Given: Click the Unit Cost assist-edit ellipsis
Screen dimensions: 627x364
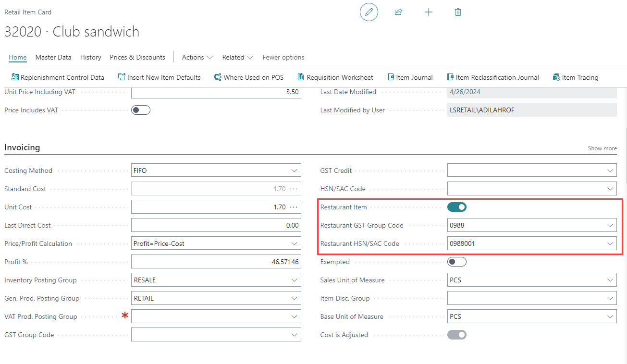Looking at the screenshot, I should tap(294, 207).
